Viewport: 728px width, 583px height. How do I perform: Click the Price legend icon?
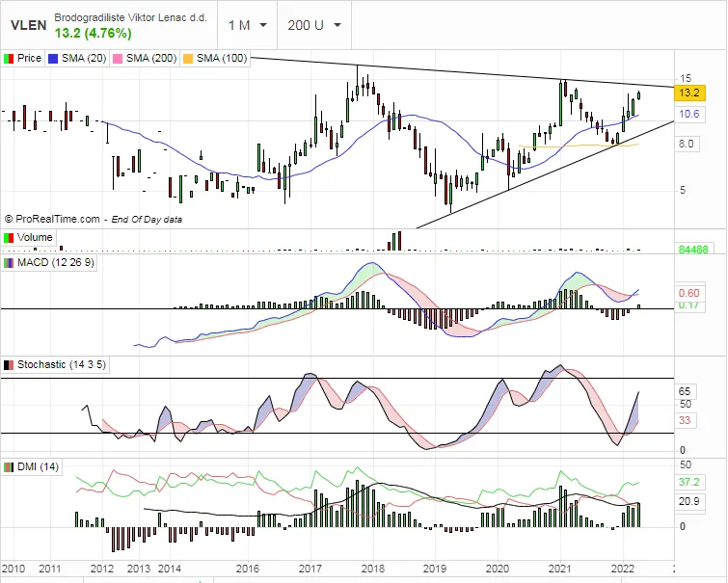[x=10, y=58]
